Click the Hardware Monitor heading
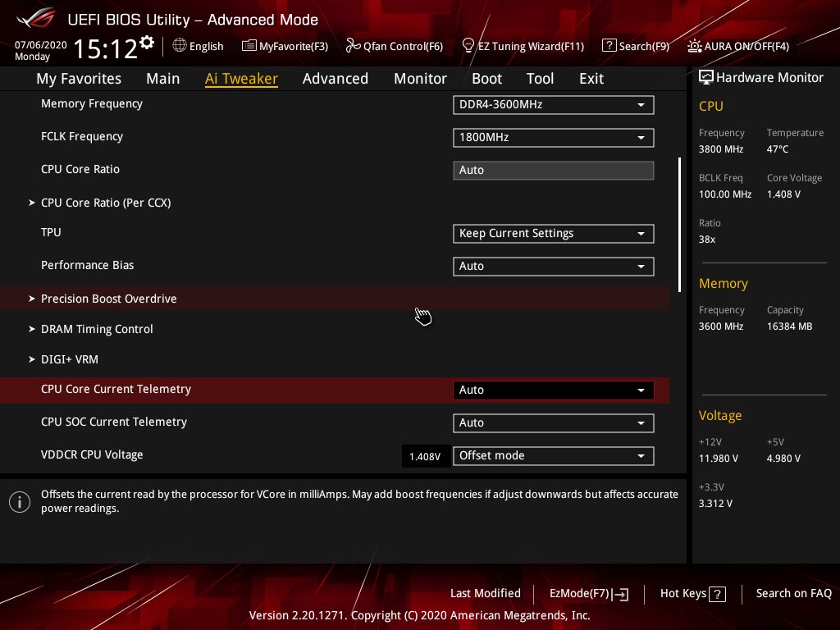The width and height of the screenshot is (840, 630). pos(769,78)
